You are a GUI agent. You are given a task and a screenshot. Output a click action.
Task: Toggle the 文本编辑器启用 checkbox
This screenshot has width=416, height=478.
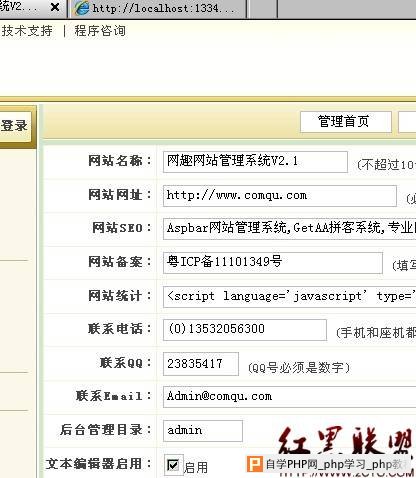point(173,465)
